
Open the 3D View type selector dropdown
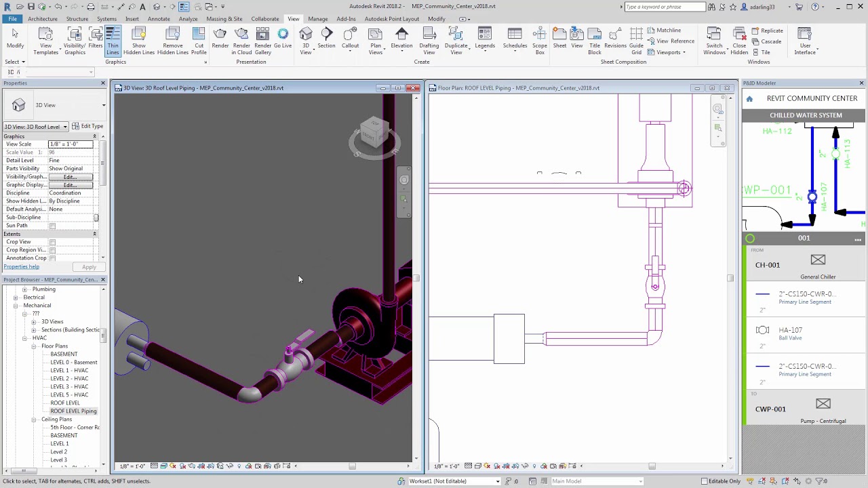(x=64, y=126)
